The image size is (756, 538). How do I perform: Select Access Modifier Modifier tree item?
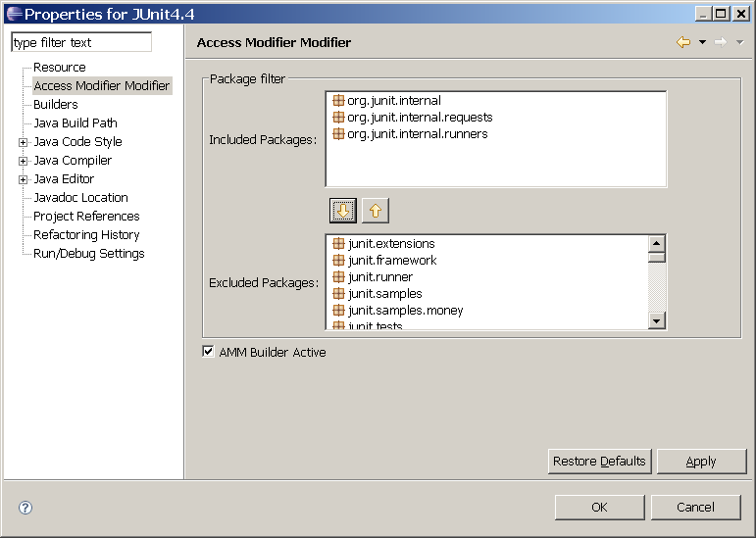point(102,85)
